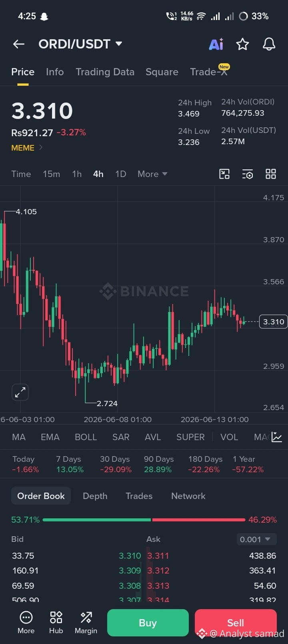This screenshot has width=288, height=644.
Task: Toggle the AVL indicator
Action: pos(153,437)
